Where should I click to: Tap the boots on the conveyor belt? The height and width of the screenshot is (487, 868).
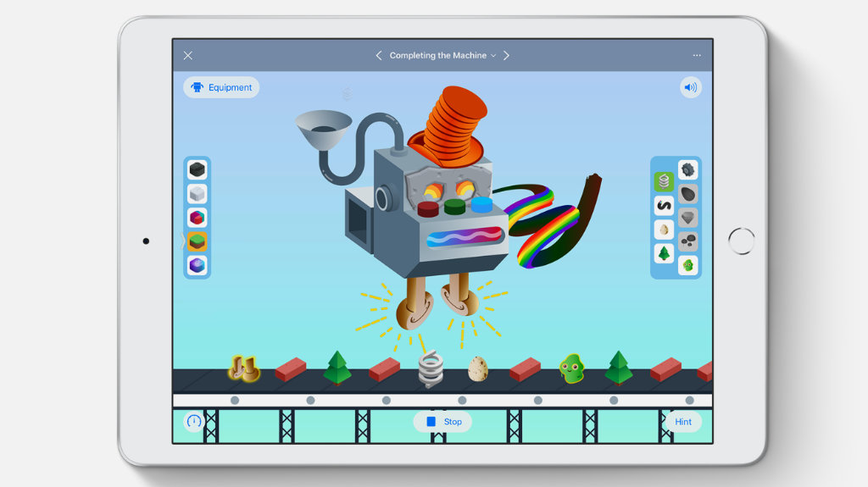[243, 368]
